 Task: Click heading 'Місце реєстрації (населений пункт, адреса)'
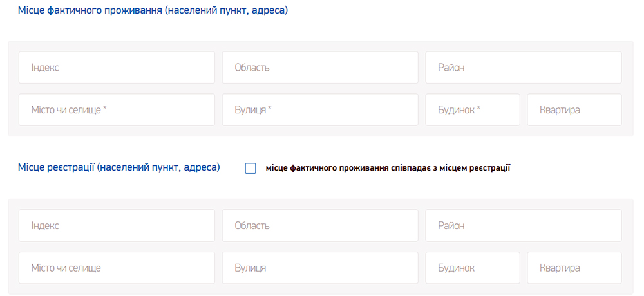click(119, 167)
